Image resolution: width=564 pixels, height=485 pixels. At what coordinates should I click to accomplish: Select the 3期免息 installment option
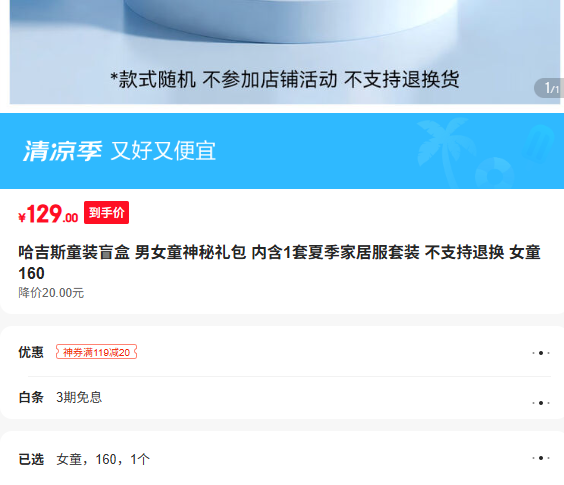point(79,398)
